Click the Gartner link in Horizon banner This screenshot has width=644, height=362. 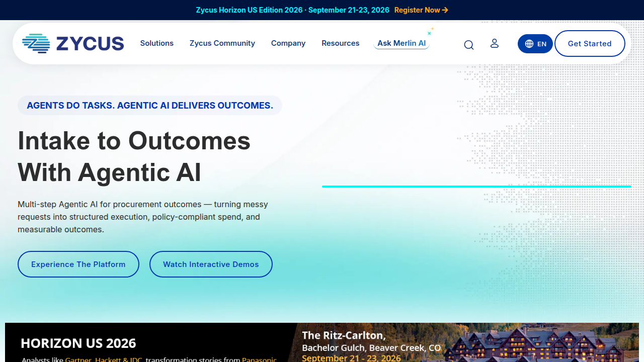78,359
